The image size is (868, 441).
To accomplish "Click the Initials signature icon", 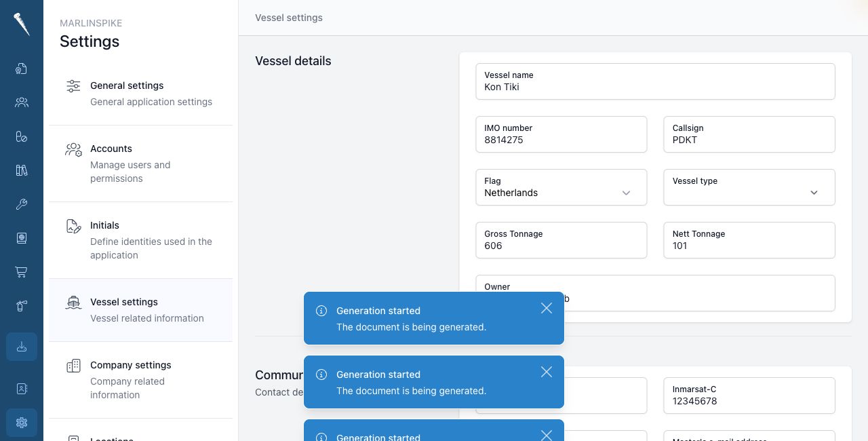I will pyautogui.click(x=73, y=226).
